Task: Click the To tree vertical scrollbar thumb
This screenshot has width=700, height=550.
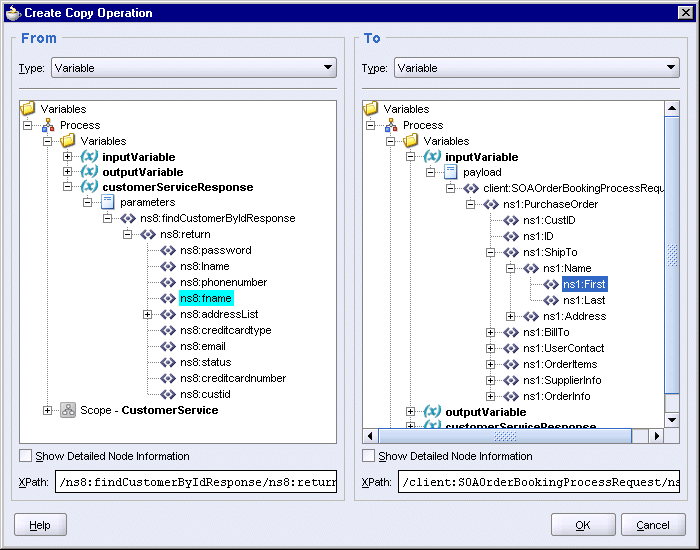Action: pyautogui.click(x=672, y=255)
